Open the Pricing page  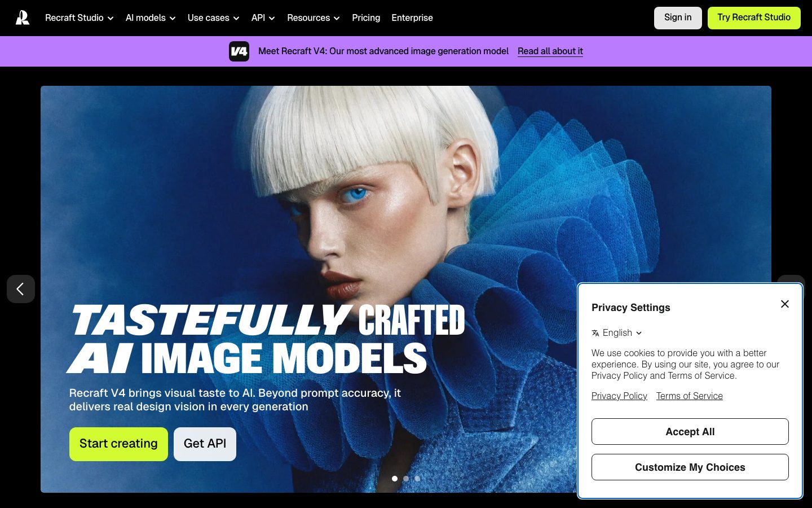[x=366, y=18]
